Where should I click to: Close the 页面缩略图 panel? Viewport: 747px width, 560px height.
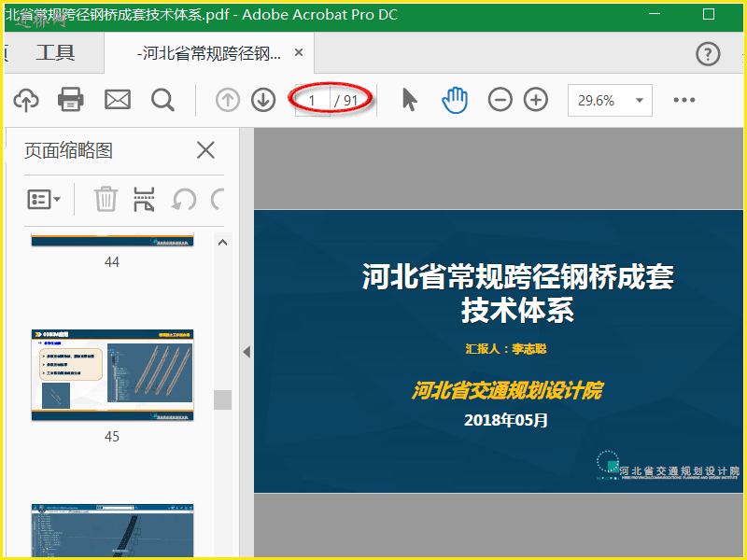[205, 150]
